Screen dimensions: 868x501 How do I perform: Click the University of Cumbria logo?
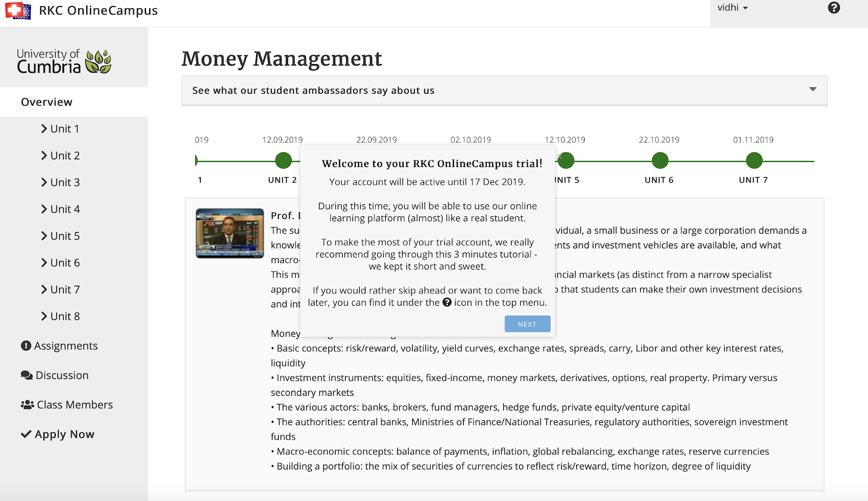pos(64,61)
